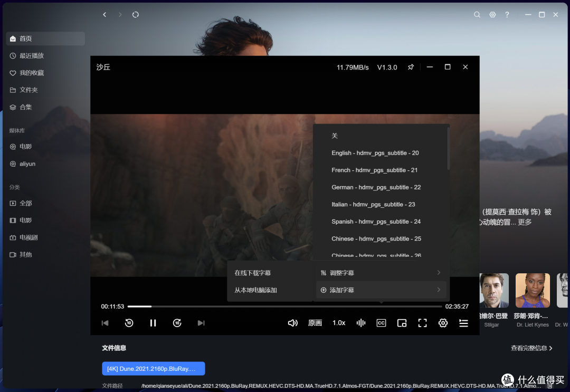Click the V1.3.0 version label

click(x=387, y=67)
